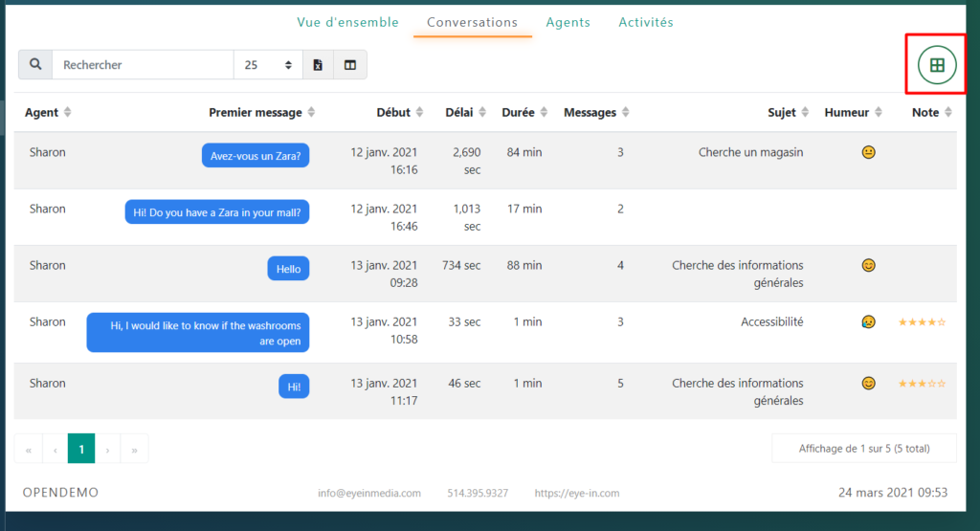The height and width of the screenshot is (531, 980).
Task: Click the four-star rating in the Accessibilité row
Action: (x=922, y=322)
